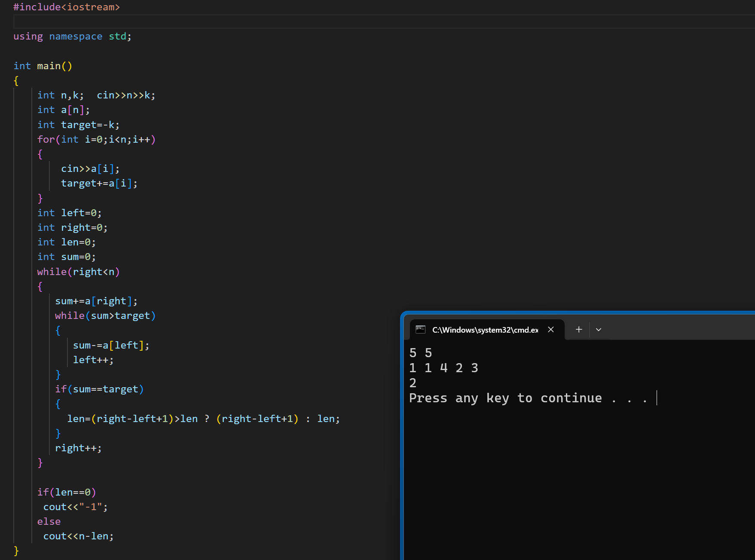
Task: Click the 'else' keyword
Action: coord(49,521)
